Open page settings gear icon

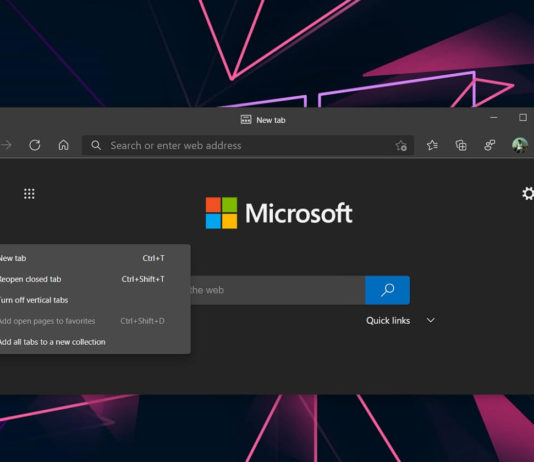[528, 193]
